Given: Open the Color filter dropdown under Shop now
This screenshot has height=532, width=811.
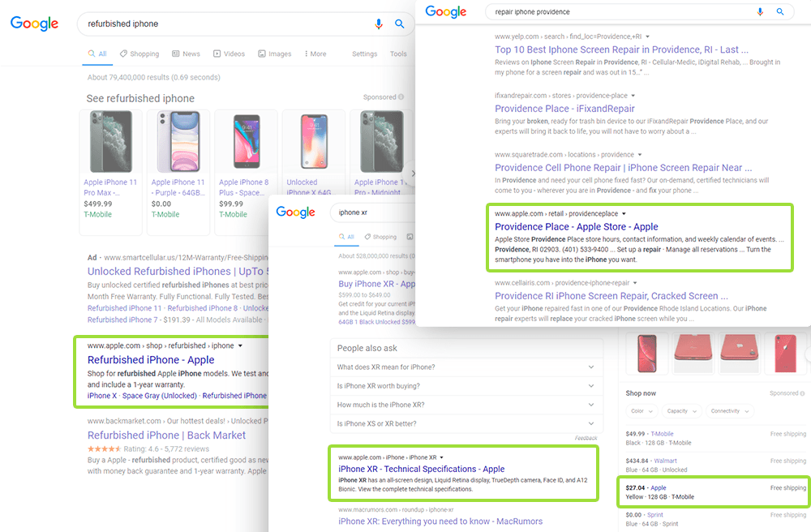Looking at the screenshot, I should pos(642,411).
